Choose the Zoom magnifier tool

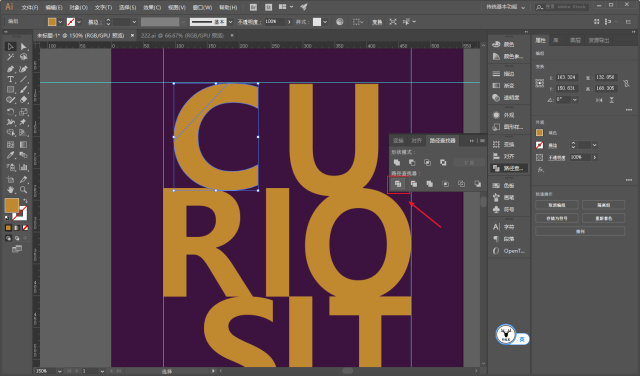tap(23, 190)
